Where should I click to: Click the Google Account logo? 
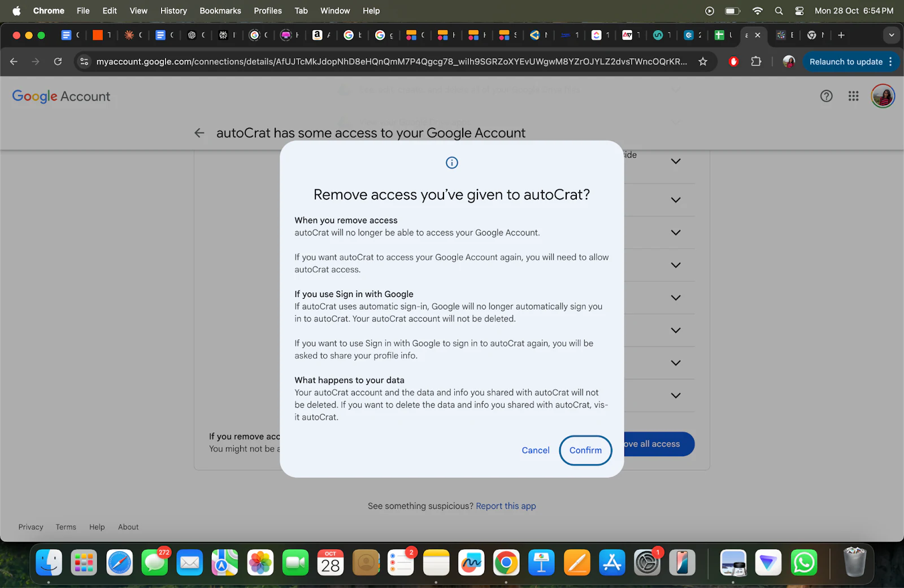click(x=61, y=97)
